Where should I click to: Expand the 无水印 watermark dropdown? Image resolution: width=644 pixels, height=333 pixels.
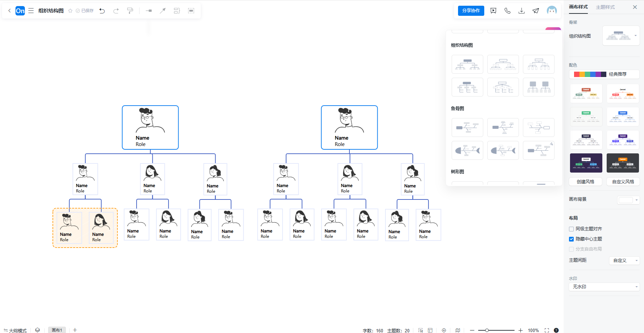604,287
